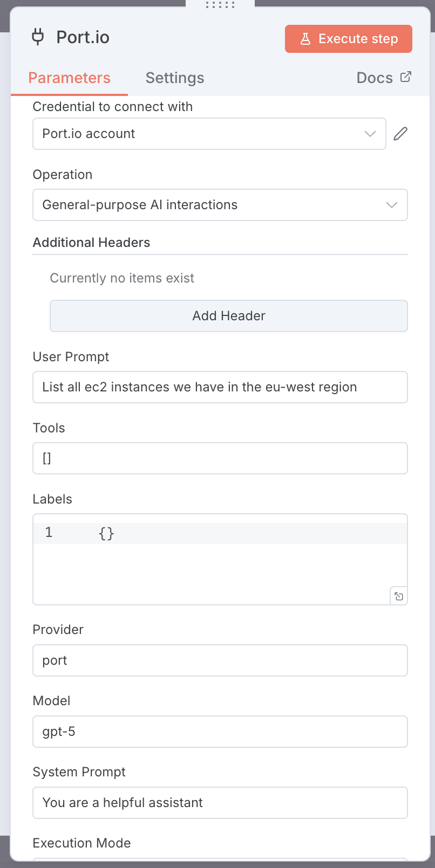
Task: Open the Settings tab
Action: pos(175,78)
